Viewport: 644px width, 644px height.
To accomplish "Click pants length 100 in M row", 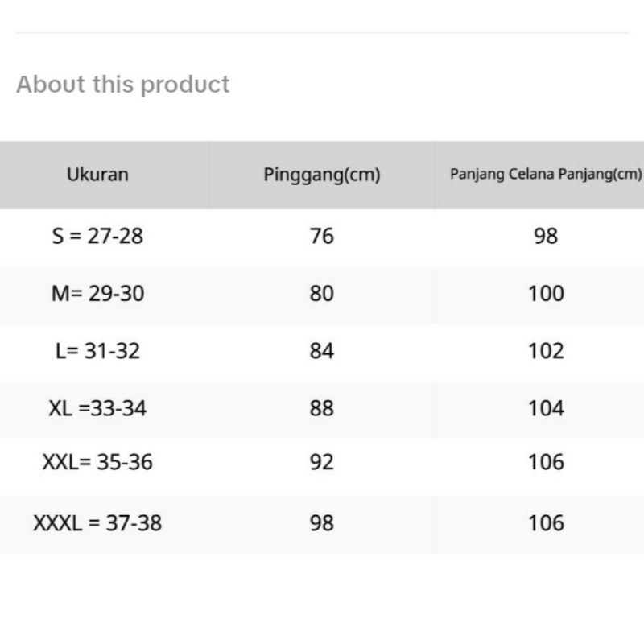I will pos(546,294).
